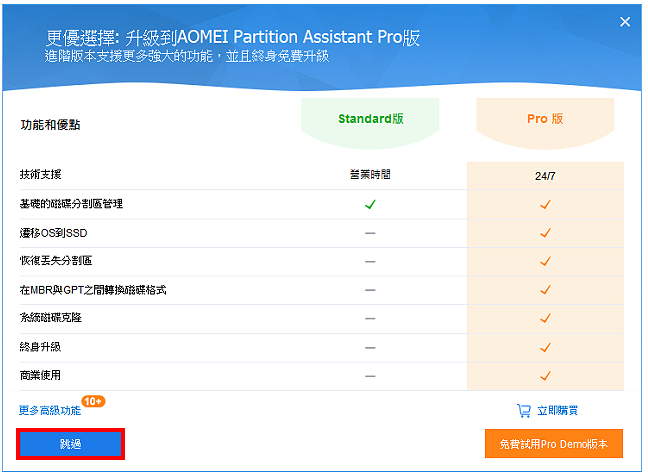Screen dimensions: 648x475
Task: Click the orange checkmark in 系統磁碟克隆 row
Action: coord(545,318)
